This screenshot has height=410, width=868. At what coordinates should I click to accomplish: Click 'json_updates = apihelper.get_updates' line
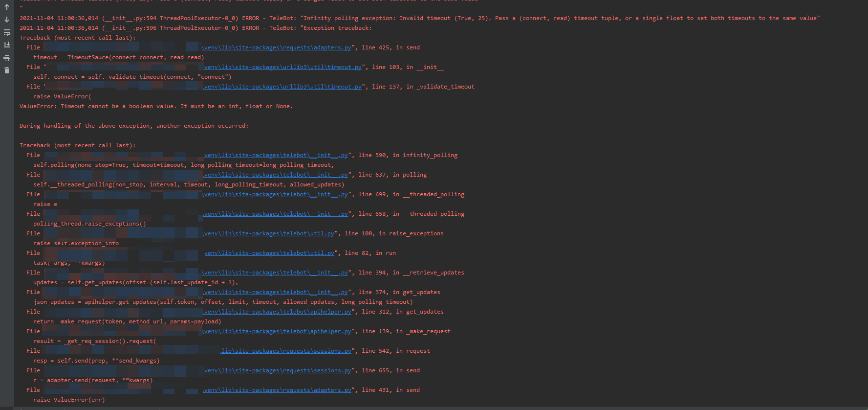[x=223, y=302]
